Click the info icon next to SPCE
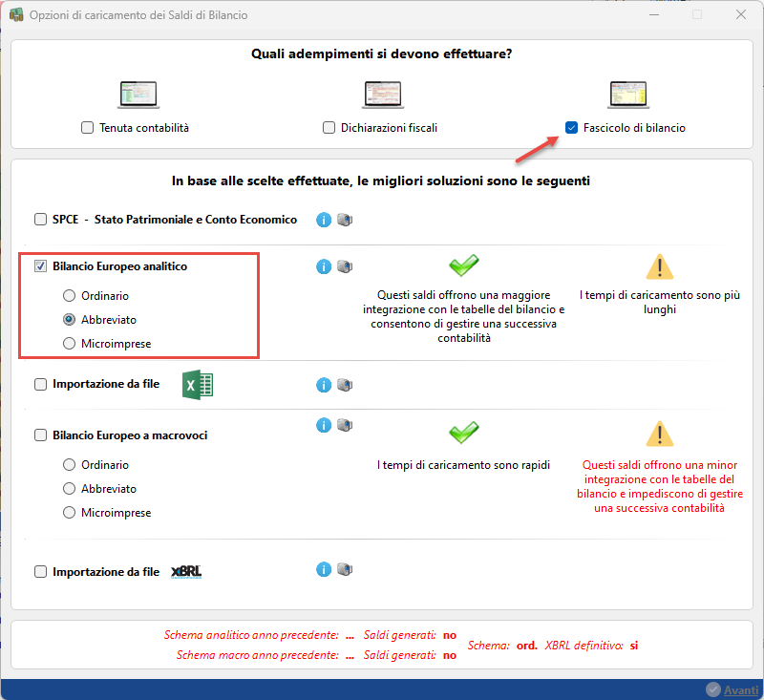 [324, 220]
